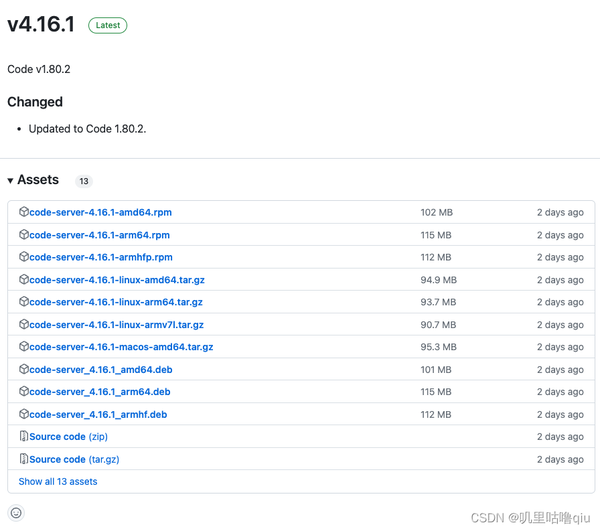Click the package icon beside code-server_4.16.1_arm64.deb

tap(24, 391)
